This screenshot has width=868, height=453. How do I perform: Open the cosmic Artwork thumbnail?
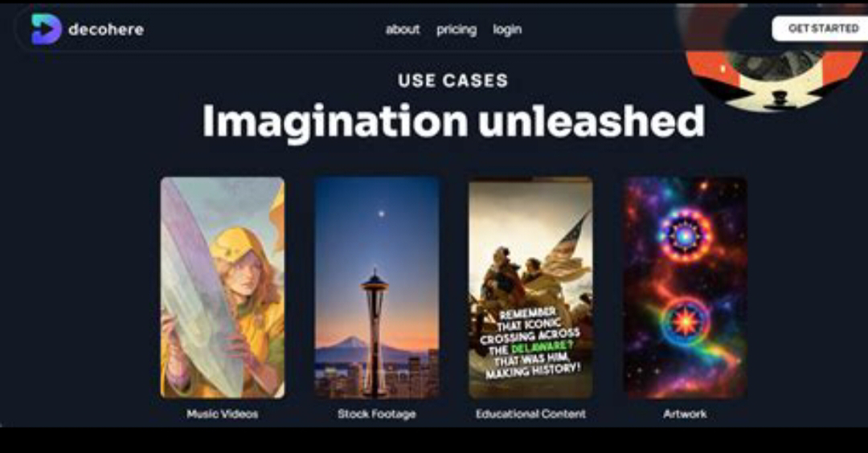[x=685, y=288]
